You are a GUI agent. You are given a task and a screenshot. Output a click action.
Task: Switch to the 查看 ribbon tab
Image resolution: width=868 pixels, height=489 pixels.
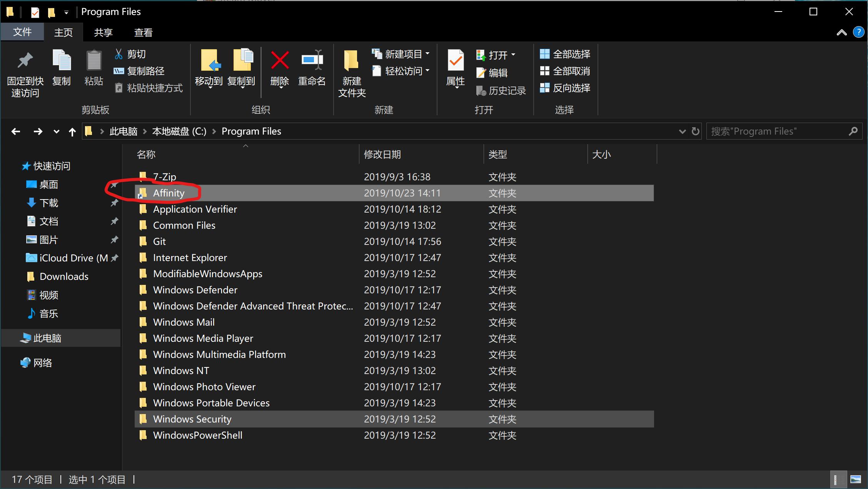point(142,32)
